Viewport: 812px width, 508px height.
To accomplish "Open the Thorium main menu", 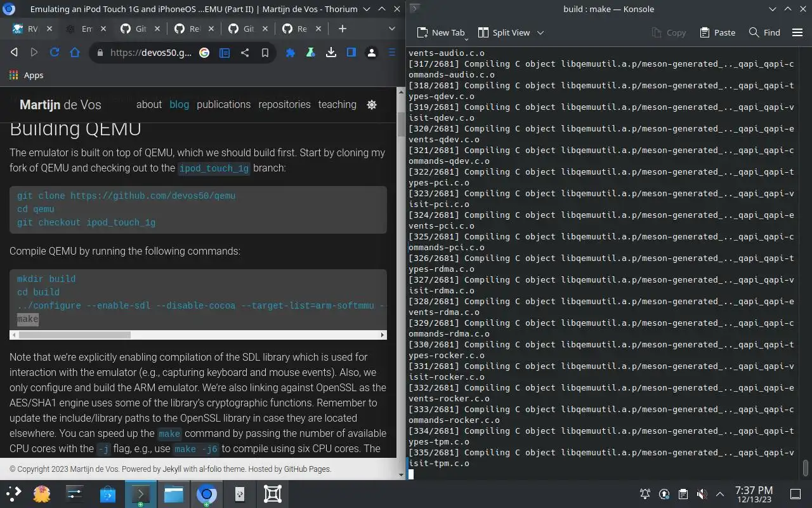I will [392, 53].
